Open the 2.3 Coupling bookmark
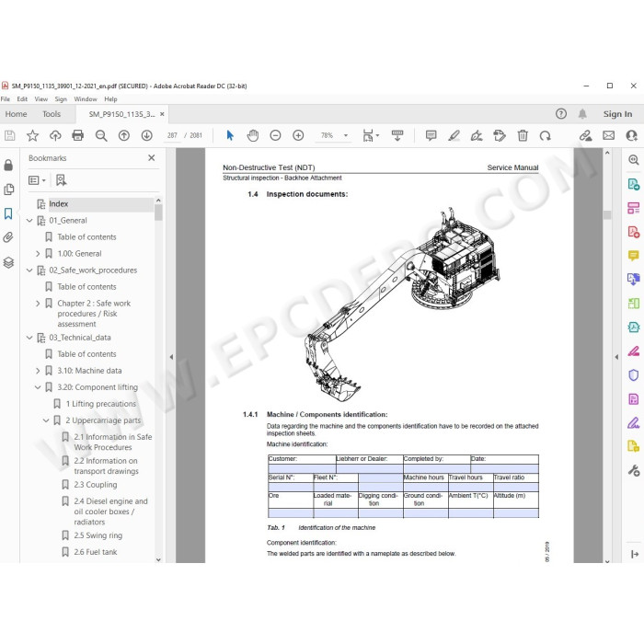This screenshot has width=644, height=644. 96,485
